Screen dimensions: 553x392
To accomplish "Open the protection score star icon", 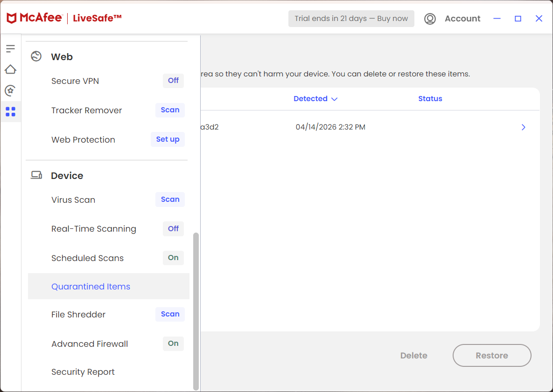I will 11,90.
